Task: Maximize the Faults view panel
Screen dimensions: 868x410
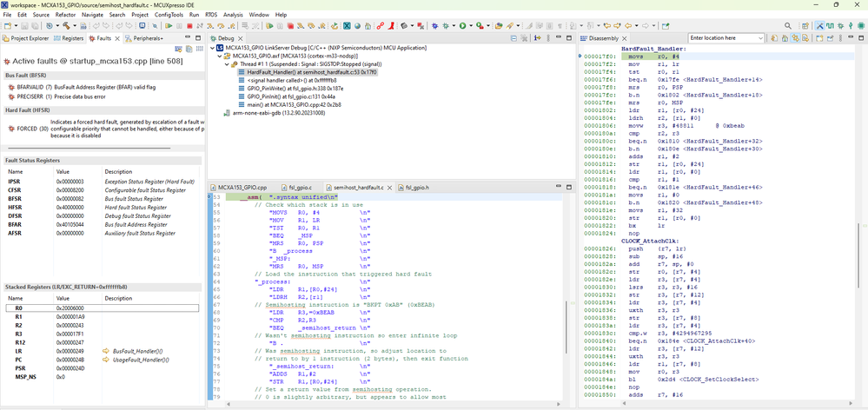Action: coord(197,38)
